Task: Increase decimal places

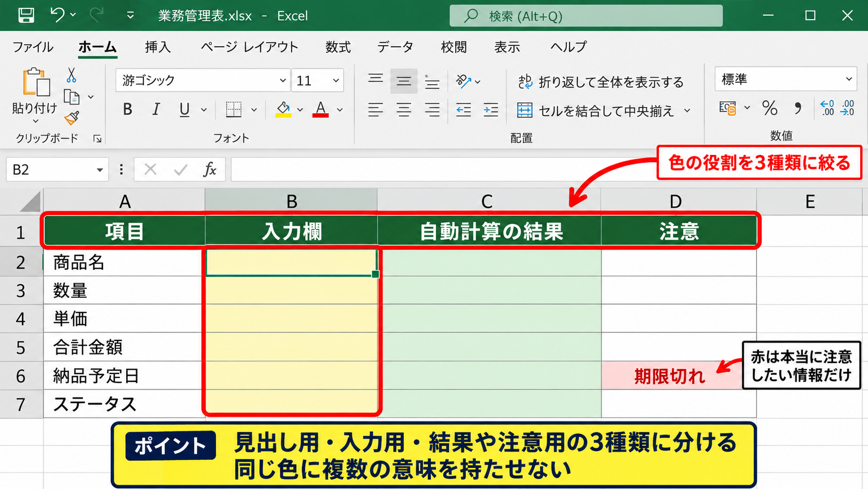Action: click(827, 108)
